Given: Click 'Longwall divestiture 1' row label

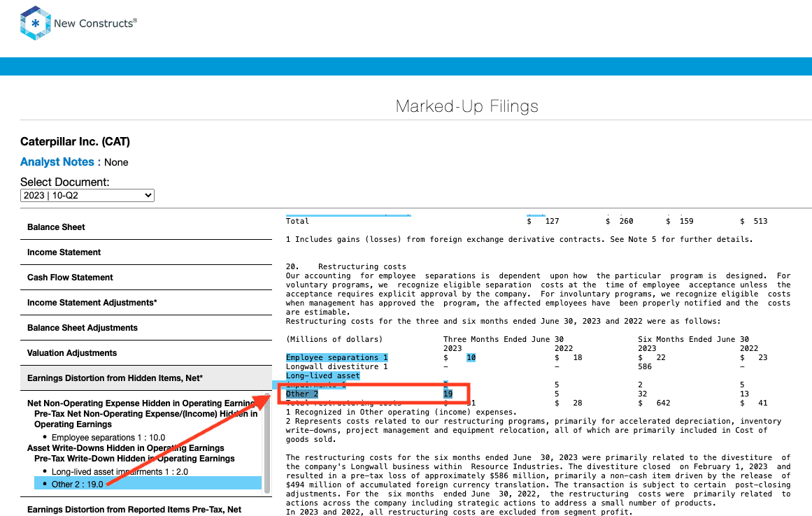Looking at the screenshot, I should tap(336, 366).
